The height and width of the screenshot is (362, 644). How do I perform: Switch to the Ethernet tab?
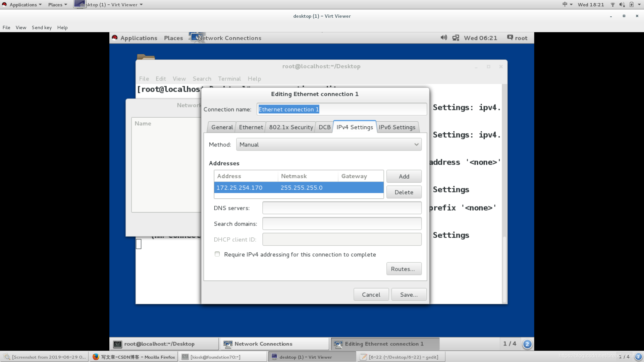coord(251,127)
